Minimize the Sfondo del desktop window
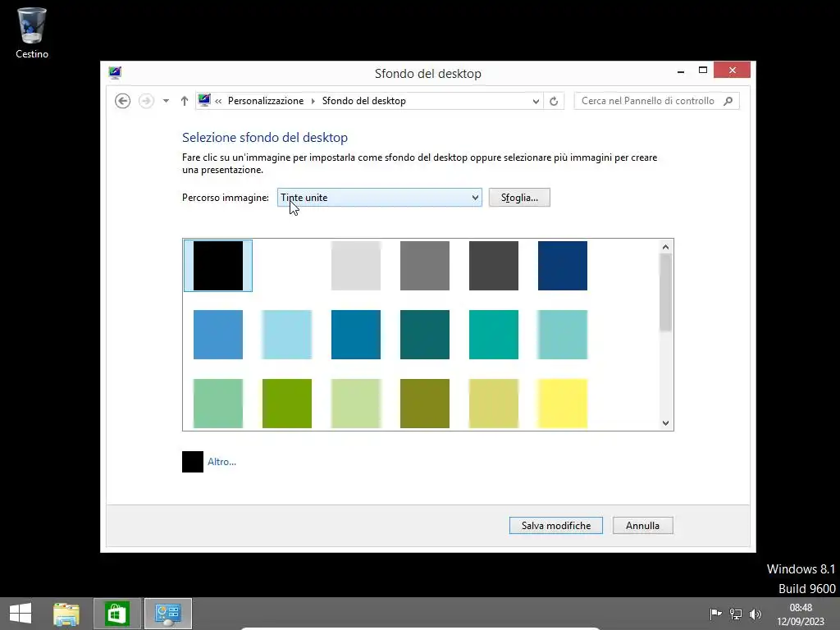Viewport: 840px width, 630px height. click(x=680, y=71)
